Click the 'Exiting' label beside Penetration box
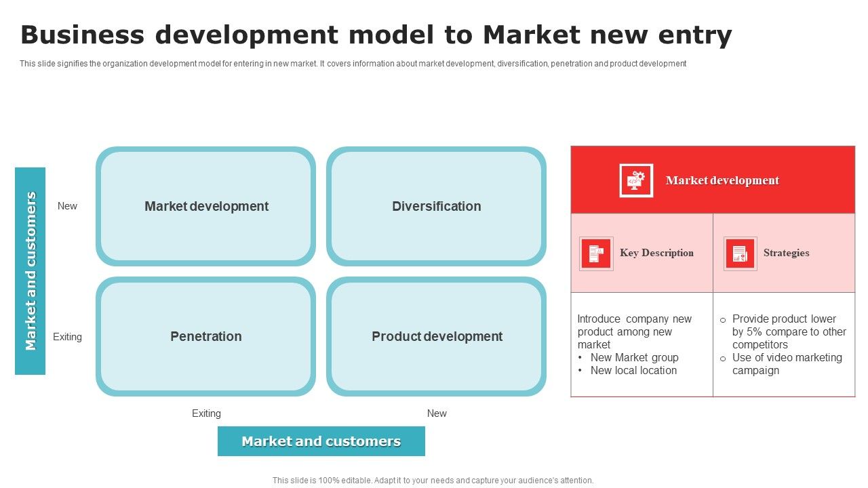Image resolution: width=868 pixels, height=488 pixels. (67, 337)
